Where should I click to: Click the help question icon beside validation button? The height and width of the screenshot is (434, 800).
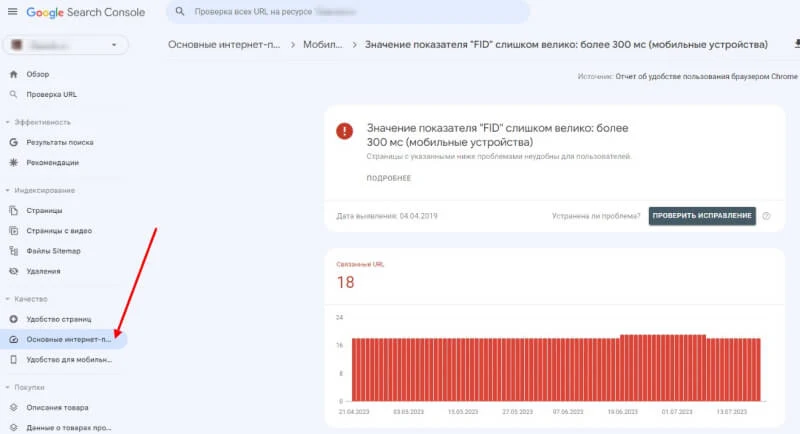[x=766, y=216]
